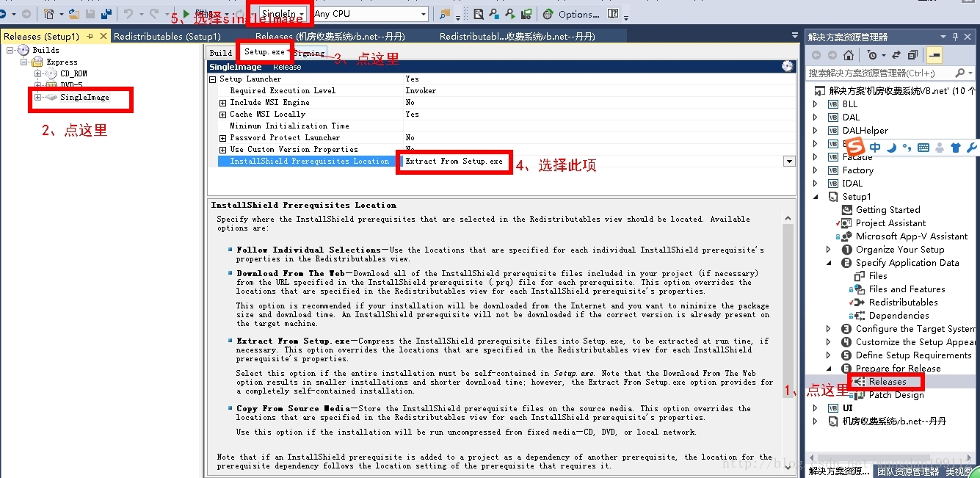Expand the DAL project node

pyautogui.click(x=815, y=117)
